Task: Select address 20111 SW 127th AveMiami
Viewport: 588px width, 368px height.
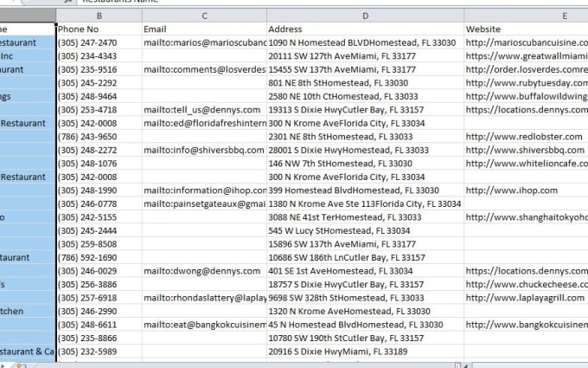Action: coord(365,56)
